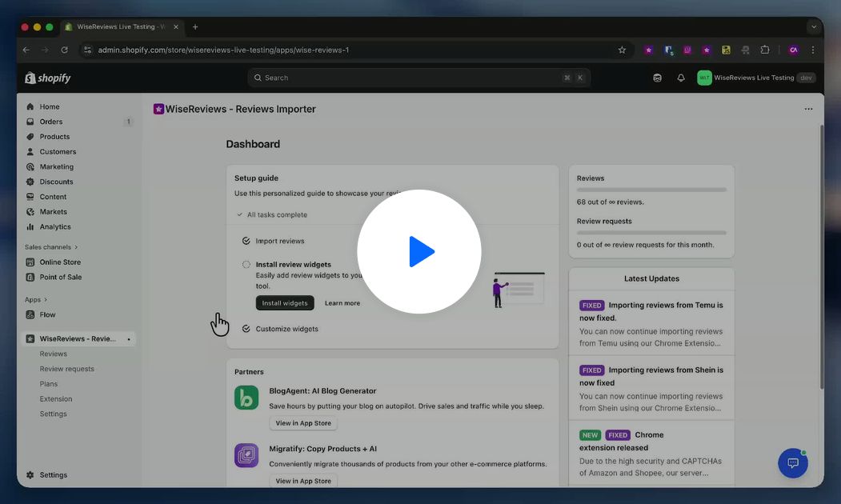
Task: Click the Markets globe icon
Action: (x=30, y=212)
